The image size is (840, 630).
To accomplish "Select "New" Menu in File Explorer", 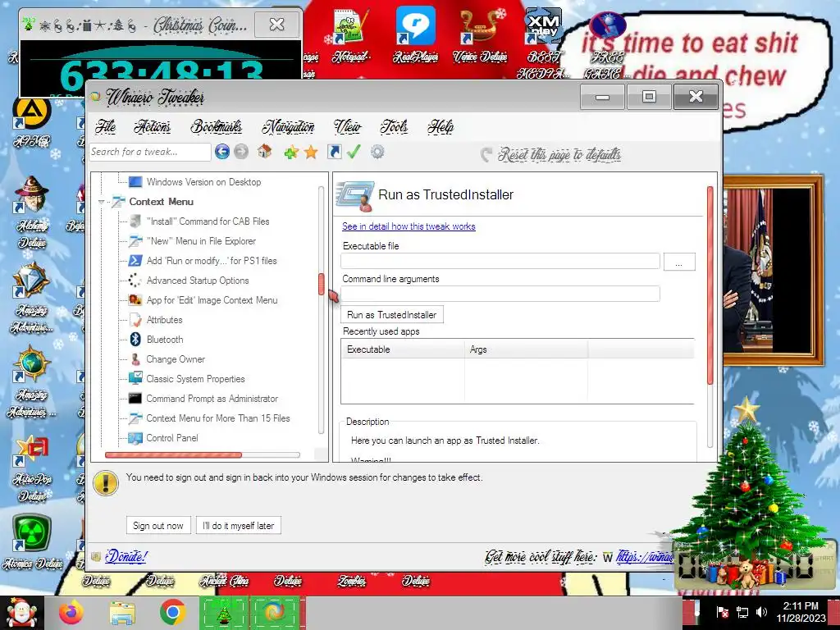I will pyautogui.click(x=201, y=241).
